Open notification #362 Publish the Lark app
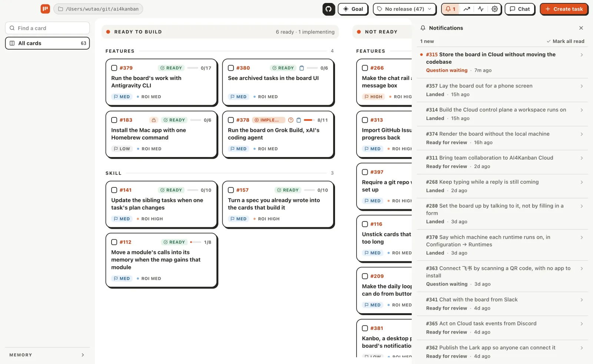This screenshot has height=364, width=593. [502, 352]
